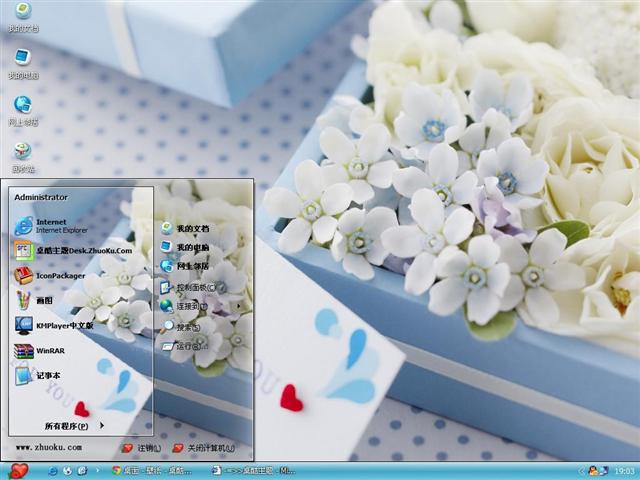Switch to the Chrome window taskbar button
This screenshot has height=480, width=640.
(153, 471)
